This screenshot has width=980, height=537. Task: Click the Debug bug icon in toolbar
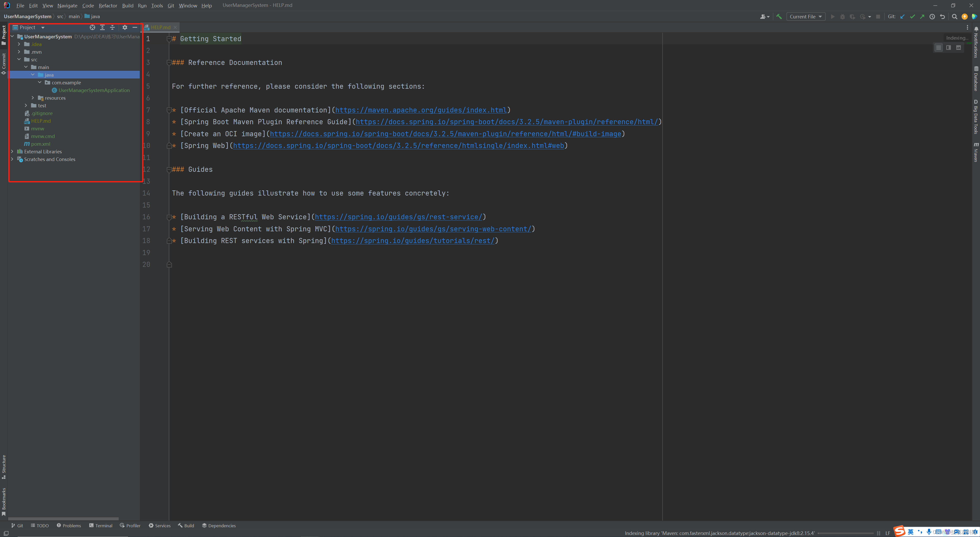(x=843, y=16)
